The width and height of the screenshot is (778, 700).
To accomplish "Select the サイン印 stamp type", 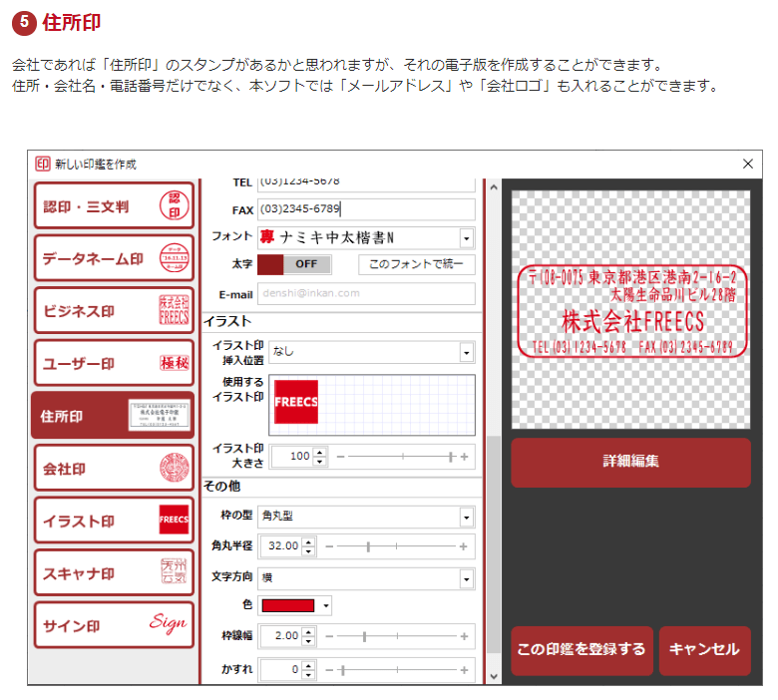I will 113,625.
